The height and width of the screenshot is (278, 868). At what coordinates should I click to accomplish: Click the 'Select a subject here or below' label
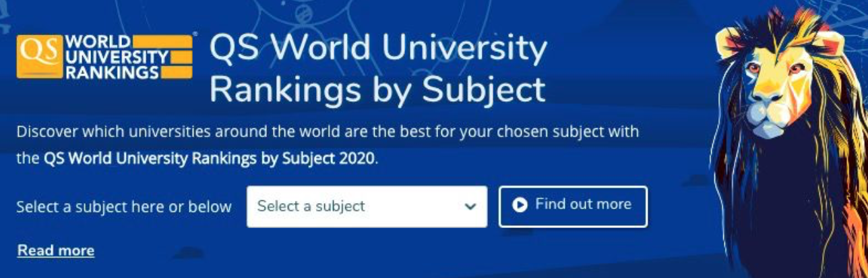coord(124,206)
